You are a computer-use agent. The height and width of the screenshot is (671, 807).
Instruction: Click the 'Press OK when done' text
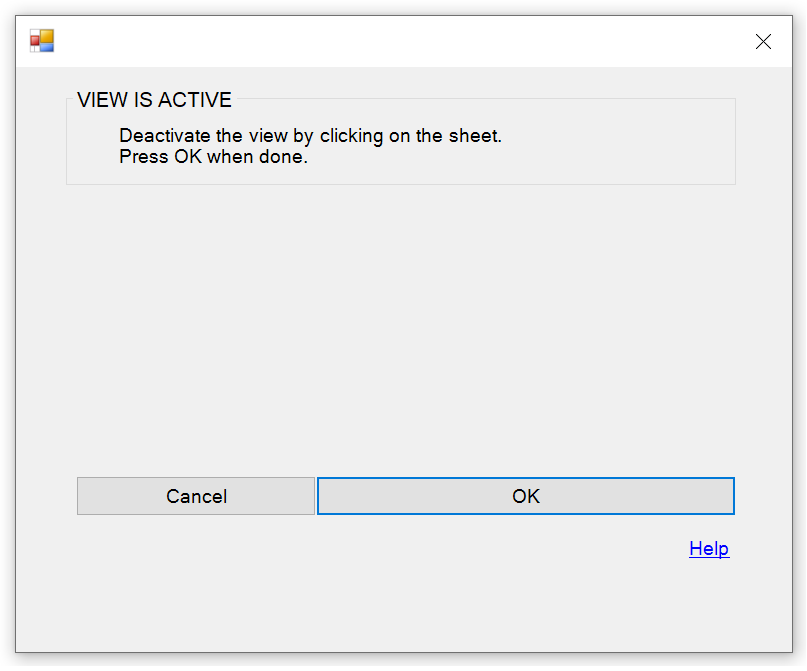pyautogui.click(x=213, y=156)
